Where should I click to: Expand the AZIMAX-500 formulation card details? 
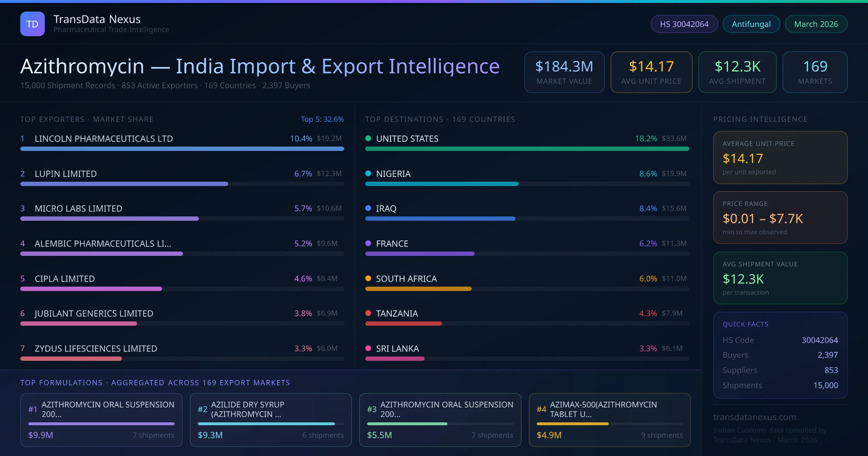coord(610,420)
